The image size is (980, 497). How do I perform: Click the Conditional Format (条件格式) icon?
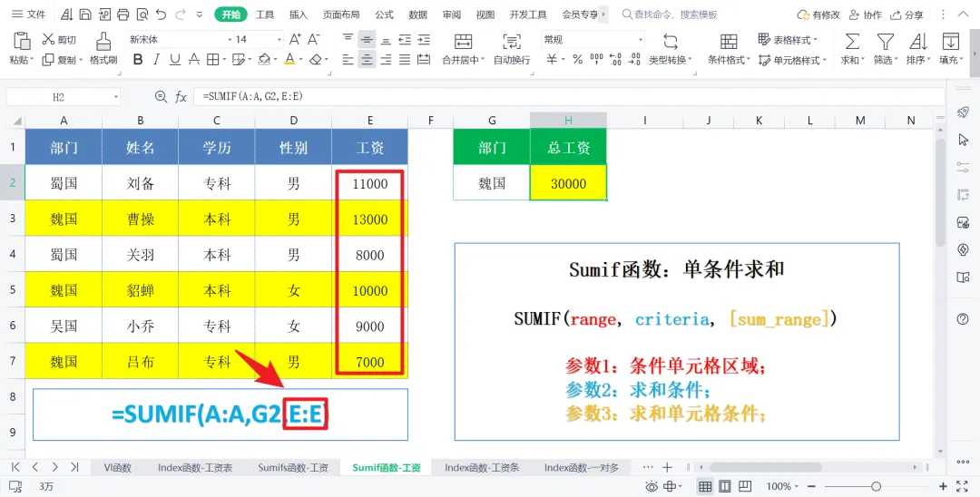point(729,41)
